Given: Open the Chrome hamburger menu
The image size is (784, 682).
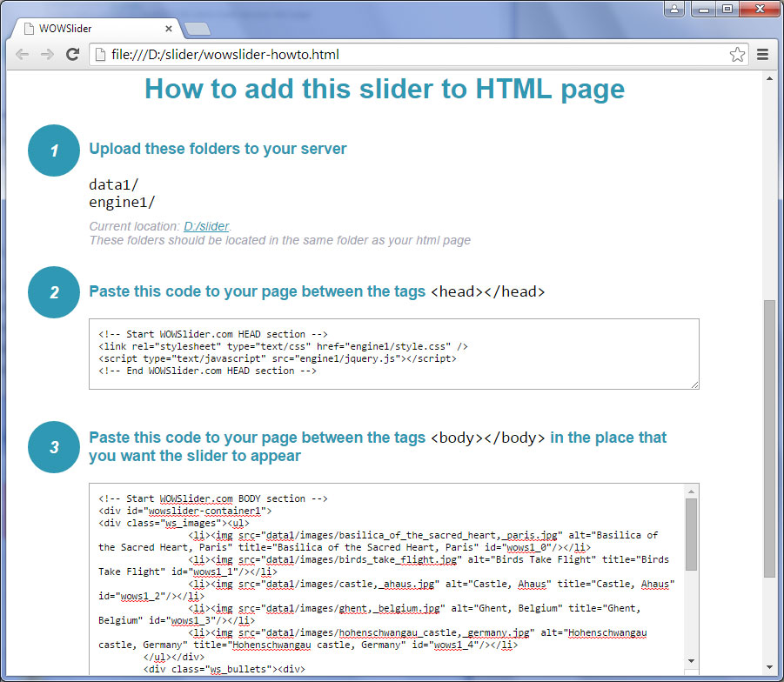Looking at the screenshot, I should click(762, 55).
